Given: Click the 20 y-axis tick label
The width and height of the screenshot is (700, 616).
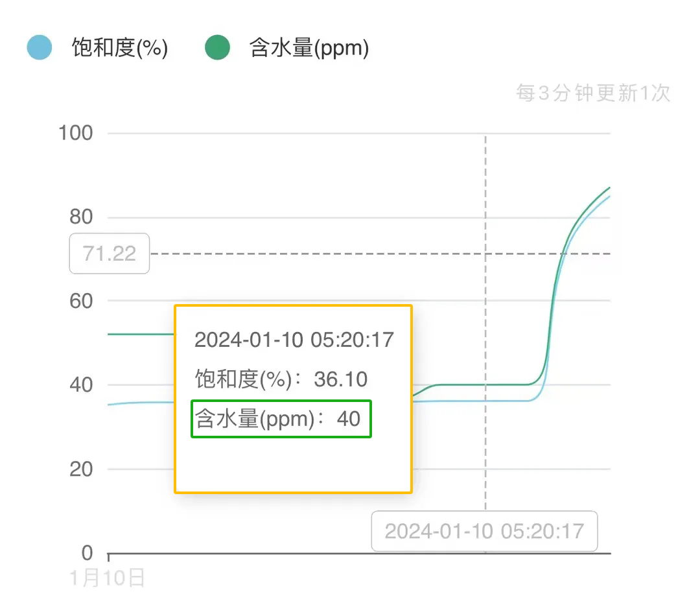Looking at the screenshot, I should 81,469.
